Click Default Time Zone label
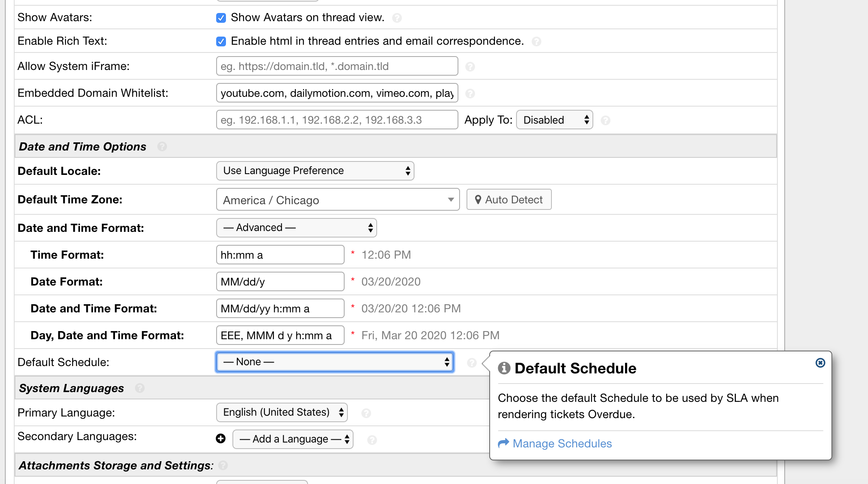868x484 pixels. click(70, 200)
